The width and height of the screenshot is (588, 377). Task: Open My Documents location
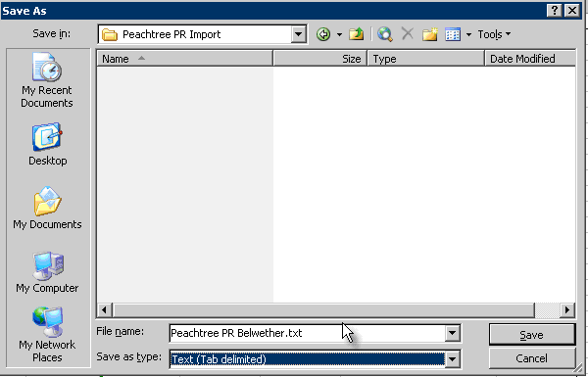click(47, 209)
